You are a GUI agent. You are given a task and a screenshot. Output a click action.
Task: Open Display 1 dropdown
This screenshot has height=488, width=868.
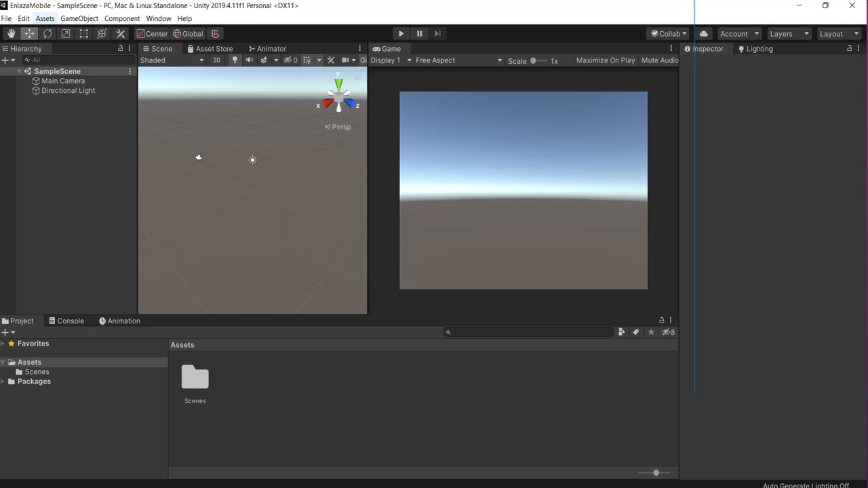coord(391,60)
